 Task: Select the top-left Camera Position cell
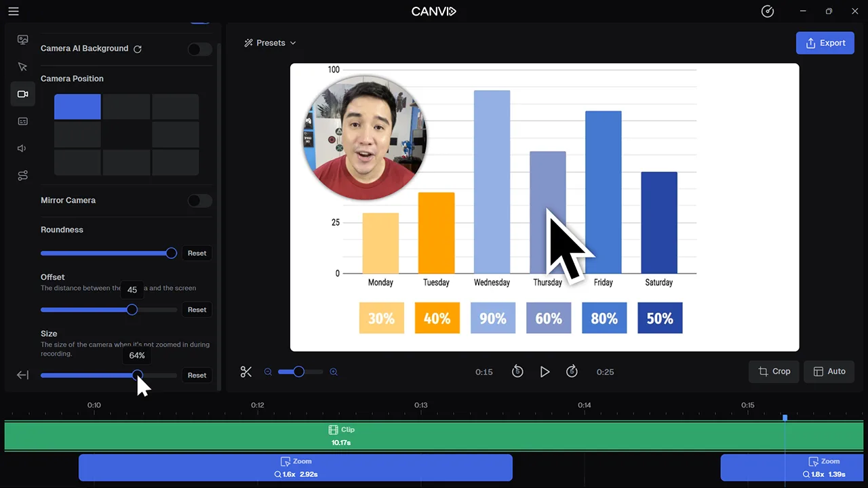click(x=77, y=106)
